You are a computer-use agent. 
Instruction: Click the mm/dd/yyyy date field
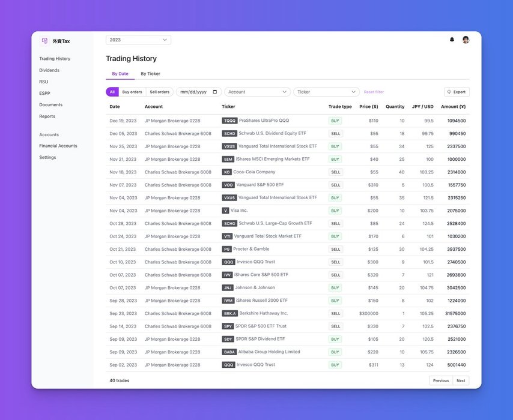click(199, 92)
